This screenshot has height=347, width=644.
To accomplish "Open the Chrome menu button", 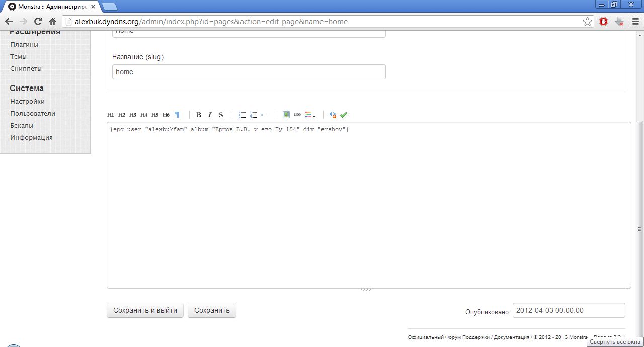I will click(635, 22).
